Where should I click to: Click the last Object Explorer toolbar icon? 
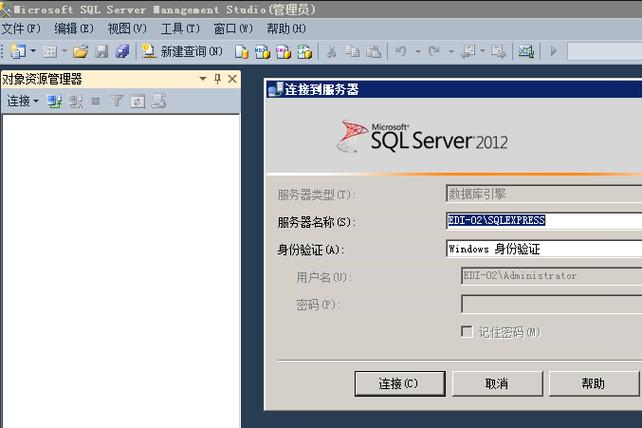pyautogui.click(x=158, y=101)
